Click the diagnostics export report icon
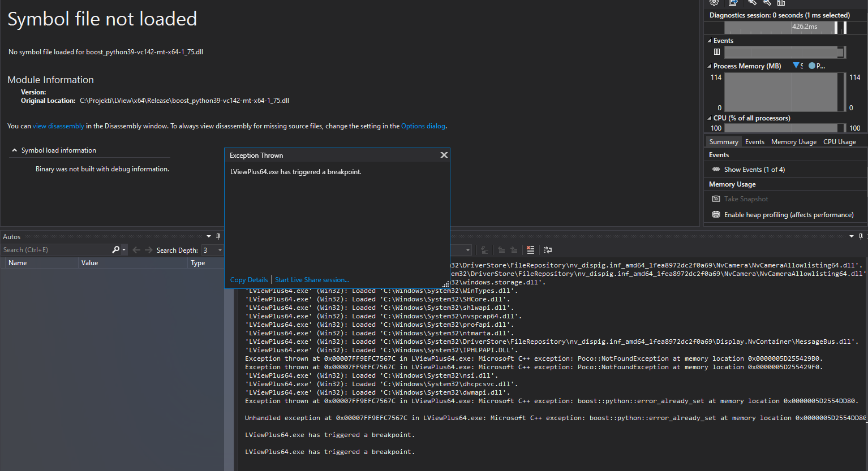Viewport: 868px width, 471px height. coord(733,2)
